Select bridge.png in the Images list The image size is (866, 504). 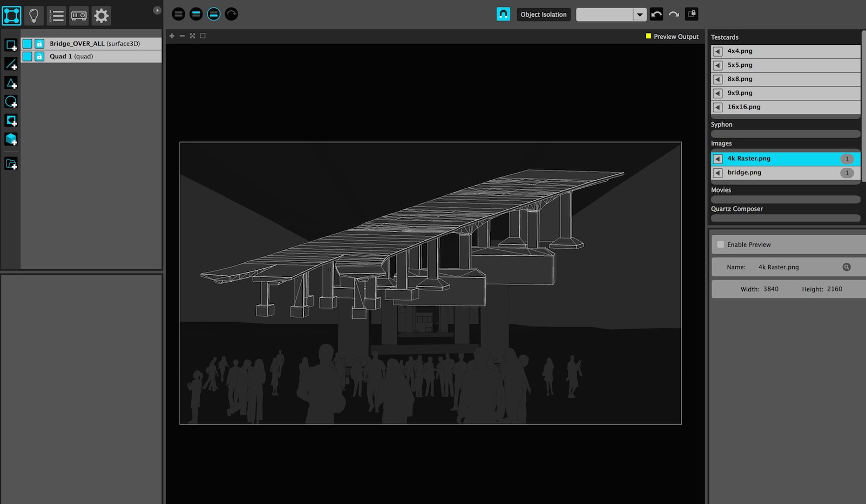click(744, 173)
